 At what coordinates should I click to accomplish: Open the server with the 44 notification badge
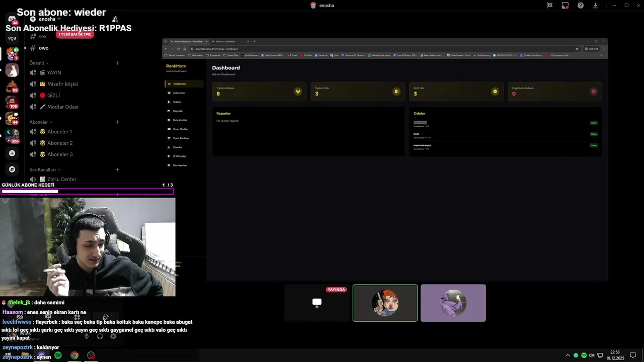12,118
